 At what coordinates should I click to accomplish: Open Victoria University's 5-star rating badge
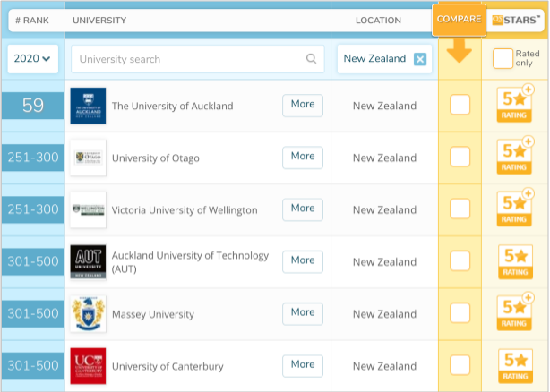pos(514,209)
